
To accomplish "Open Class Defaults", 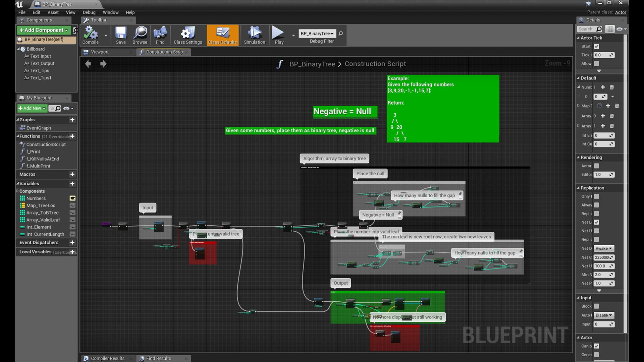I will point(222,35).
